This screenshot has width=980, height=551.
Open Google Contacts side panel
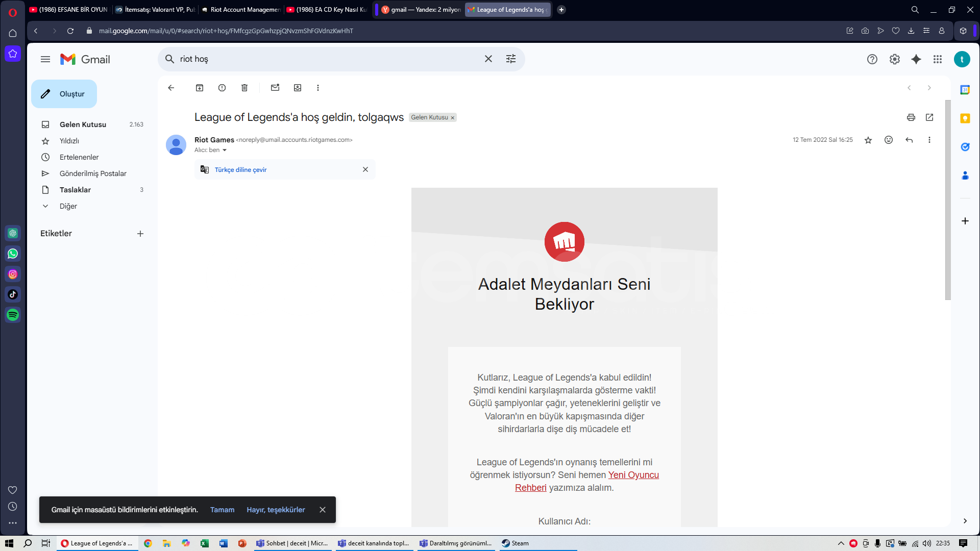coord(965,176)
